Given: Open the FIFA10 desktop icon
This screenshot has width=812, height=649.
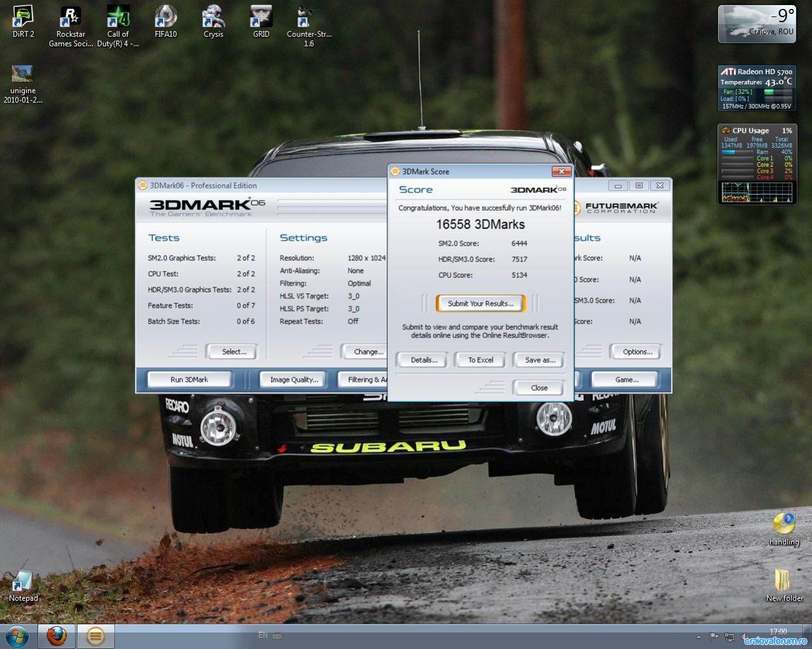Looking at the screenshot, I should pyautogui.click(x=166, y=22).
